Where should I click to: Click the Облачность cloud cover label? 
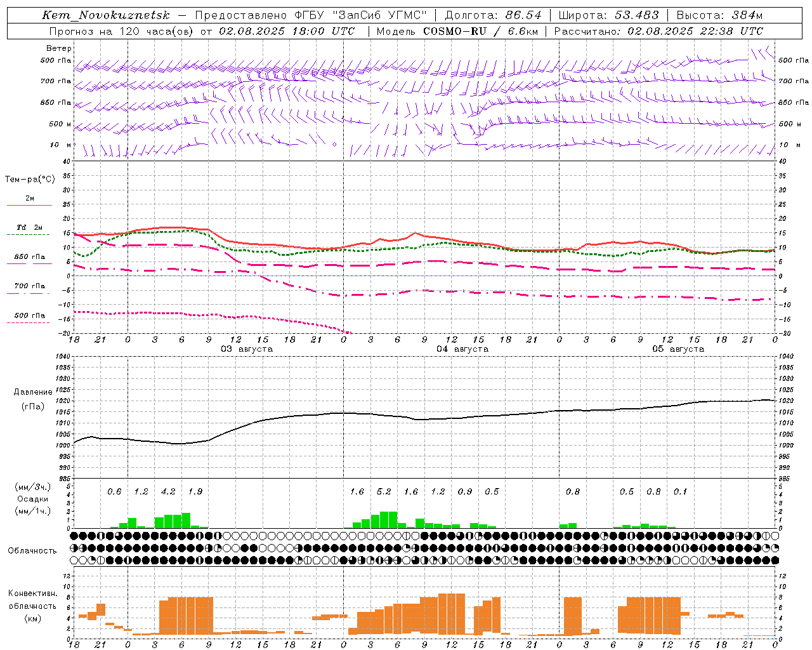tap(32, 551)
